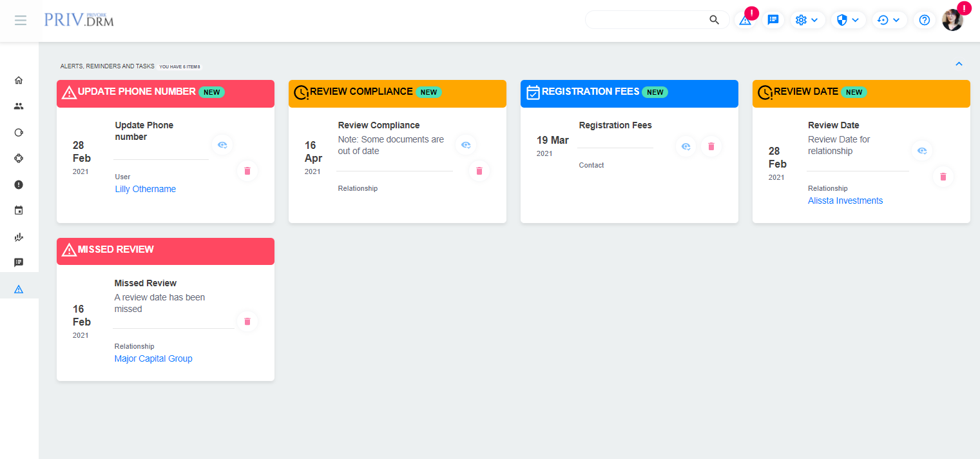Open the contacts people icon in sidebar

point(19,106)
